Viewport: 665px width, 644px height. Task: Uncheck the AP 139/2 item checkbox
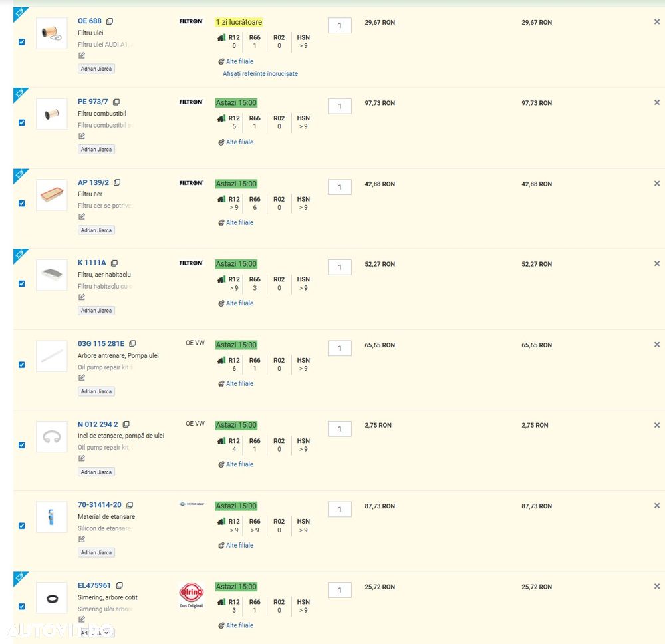point(22,203)
